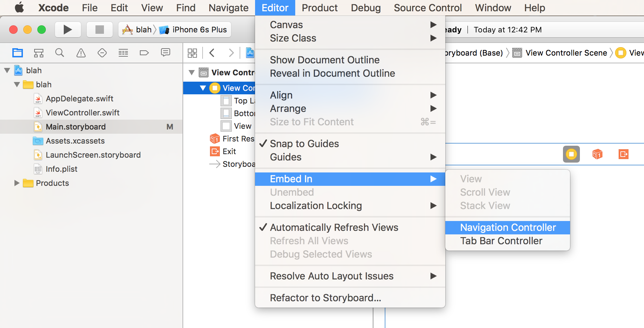
Task: Open the Breakpoint navigator tag icon
Action: [x=144, y=53]
